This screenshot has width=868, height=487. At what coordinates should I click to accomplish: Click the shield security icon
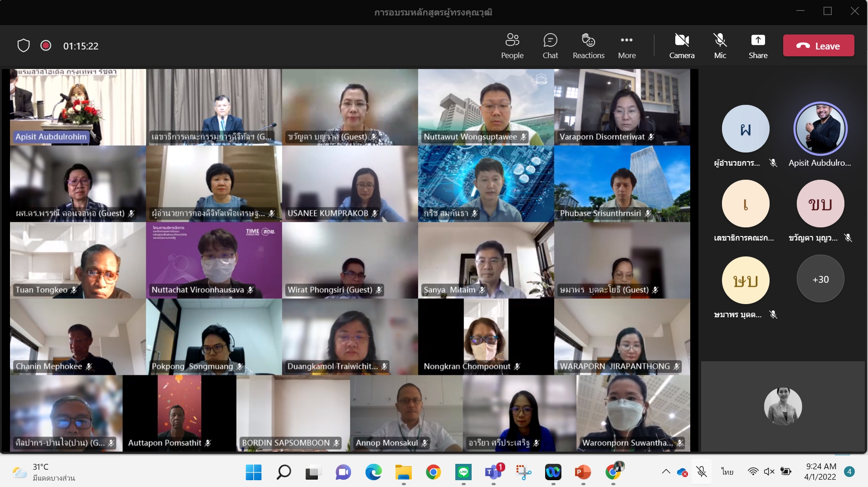tap(24, 46)
